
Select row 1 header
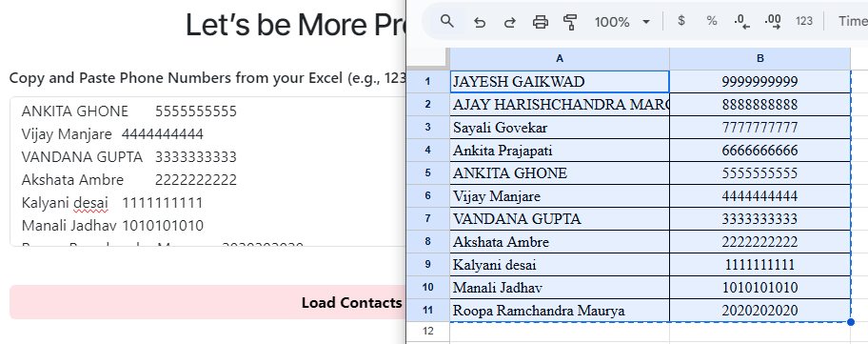click(x=427, y=82)
